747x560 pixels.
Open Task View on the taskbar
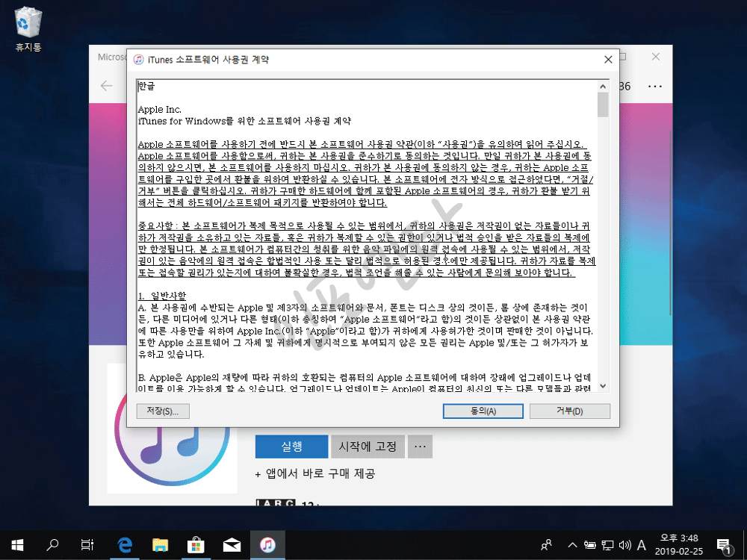point(87,545)
